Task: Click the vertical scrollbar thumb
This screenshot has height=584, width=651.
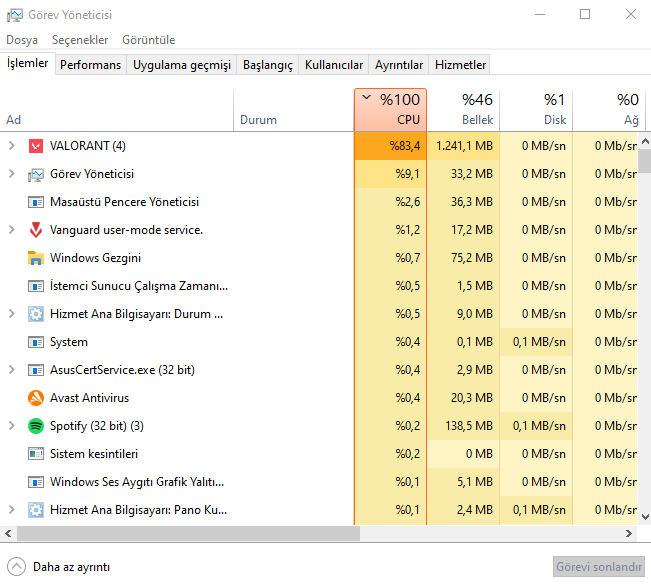Action: coord(645,161)
